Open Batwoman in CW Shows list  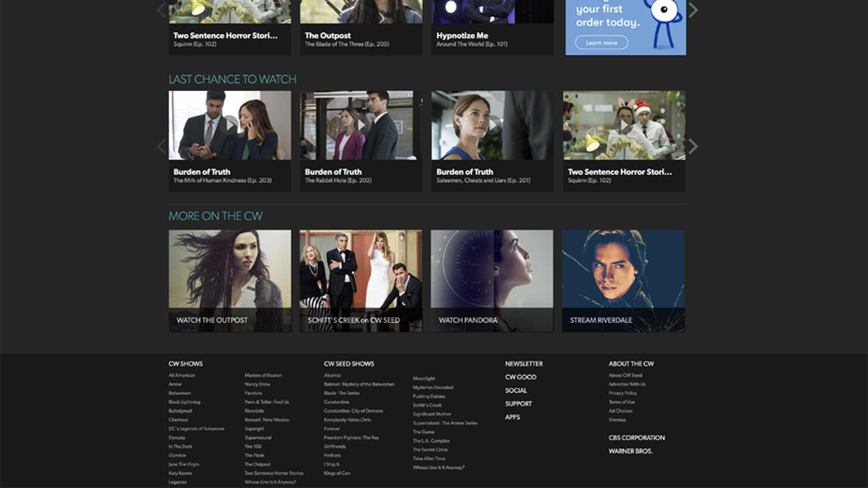[180, 393]
